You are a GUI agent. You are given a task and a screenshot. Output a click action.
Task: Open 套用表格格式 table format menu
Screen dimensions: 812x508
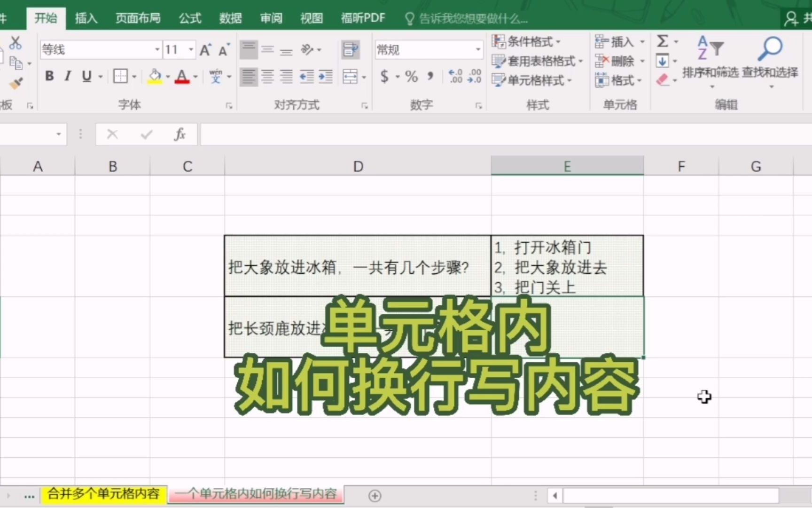pyautogui.click(x=537, y=61)
